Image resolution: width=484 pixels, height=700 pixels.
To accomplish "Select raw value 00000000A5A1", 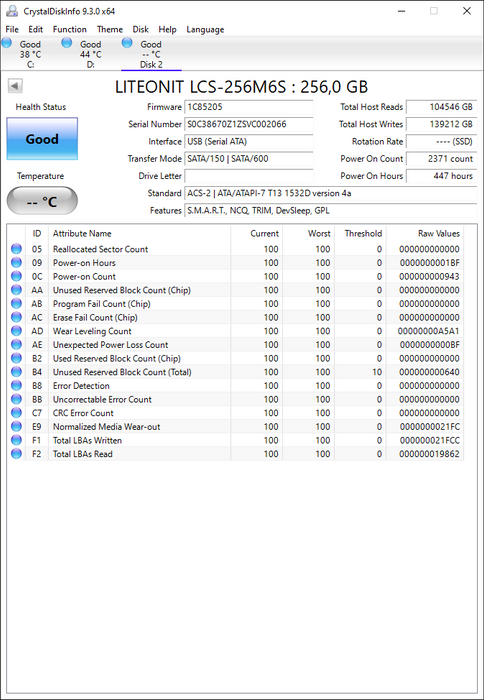I will [429, 331].
